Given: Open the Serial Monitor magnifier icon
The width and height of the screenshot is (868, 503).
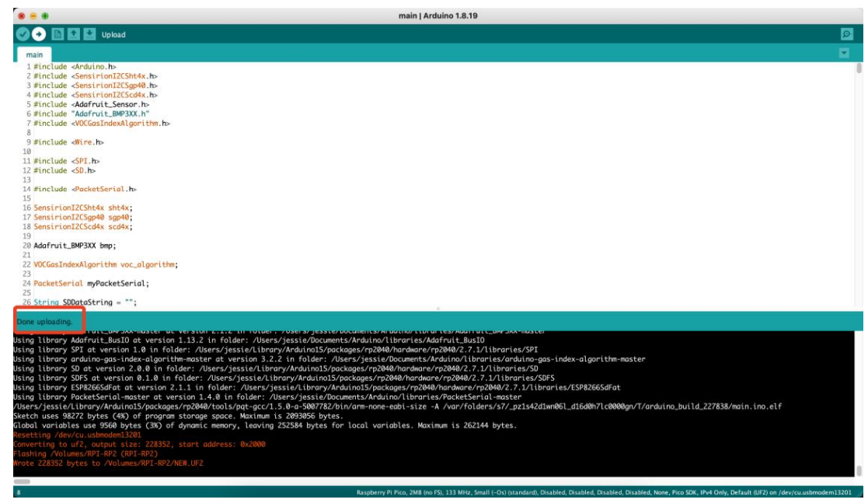Looking at the screenshot, I should point(846,35).
